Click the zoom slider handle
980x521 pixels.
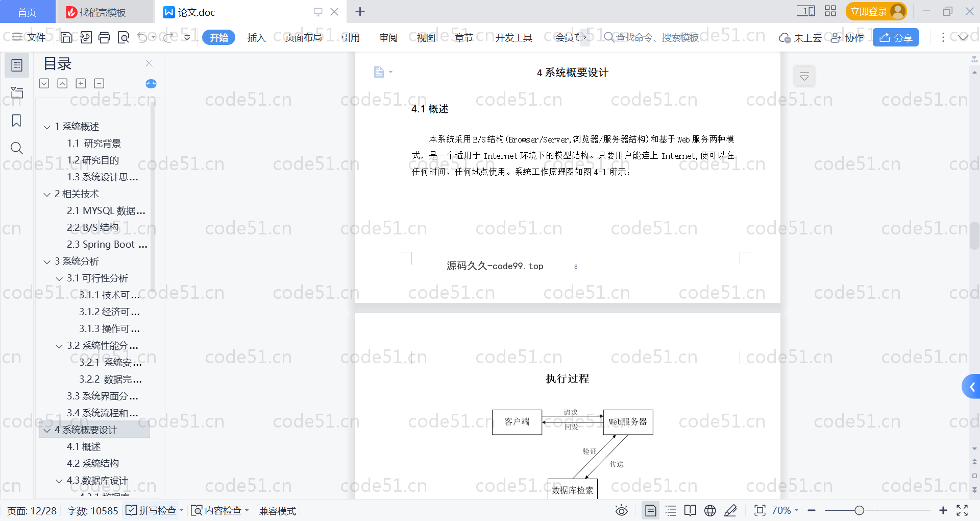(859, 510)
